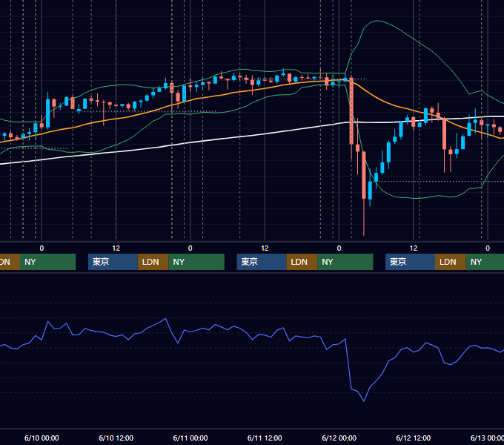Screen dimensions: 504x445
Task: Select the 東京 session block at 6/10 12:00
Action: click(113, 262)
